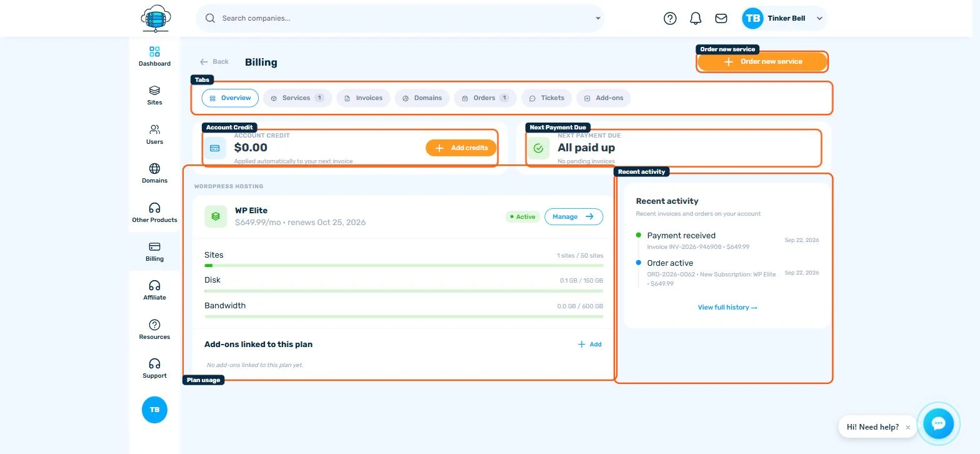Click Manage for WP Elite

[574, 216]
